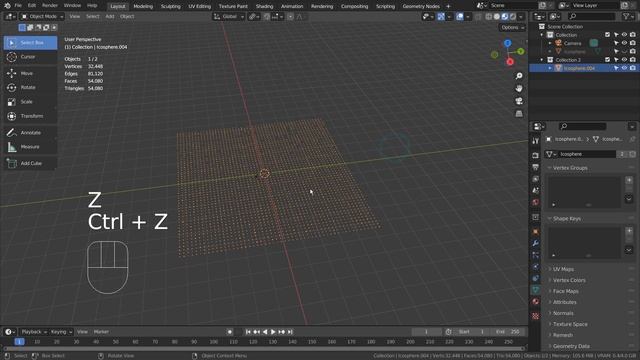Toggle visibility eye for Camera
The width and height of the screenshot is (640, 360).
point(624,43)
